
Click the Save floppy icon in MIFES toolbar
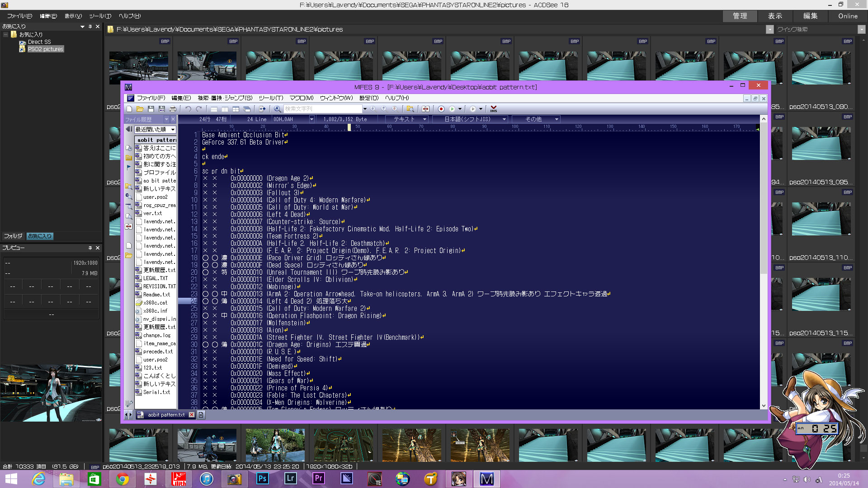(151, 109)
